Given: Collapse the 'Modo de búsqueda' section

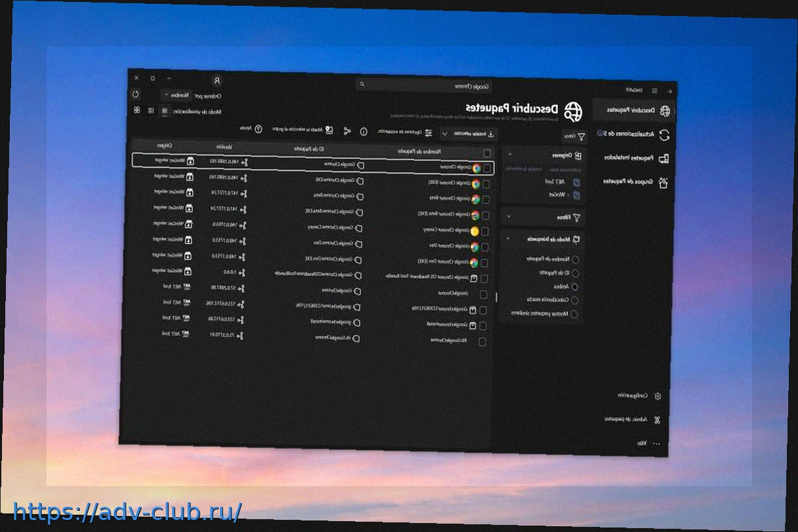Looking at the screenshot, I should pos(509,239).
